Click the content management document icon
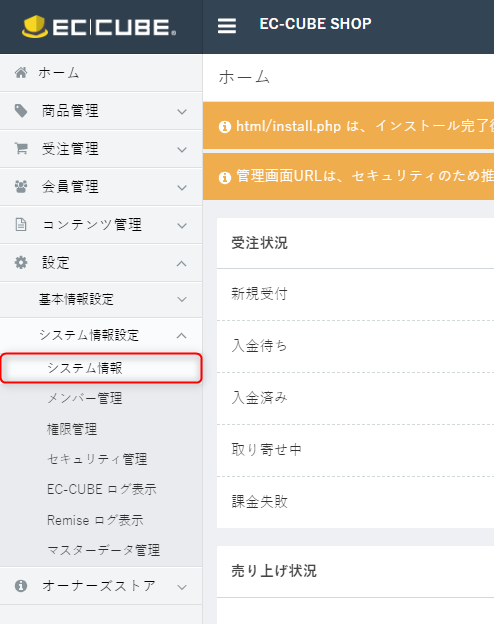The height and width of the screenshot is (624, 494). coord(21,224)
